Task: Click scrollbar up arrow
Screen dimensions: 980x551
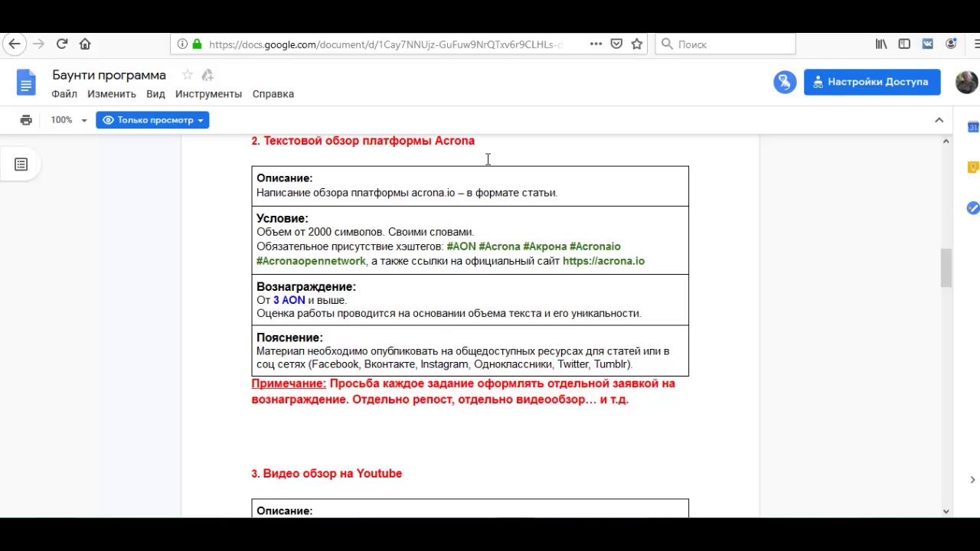Action: pos(946,141)
